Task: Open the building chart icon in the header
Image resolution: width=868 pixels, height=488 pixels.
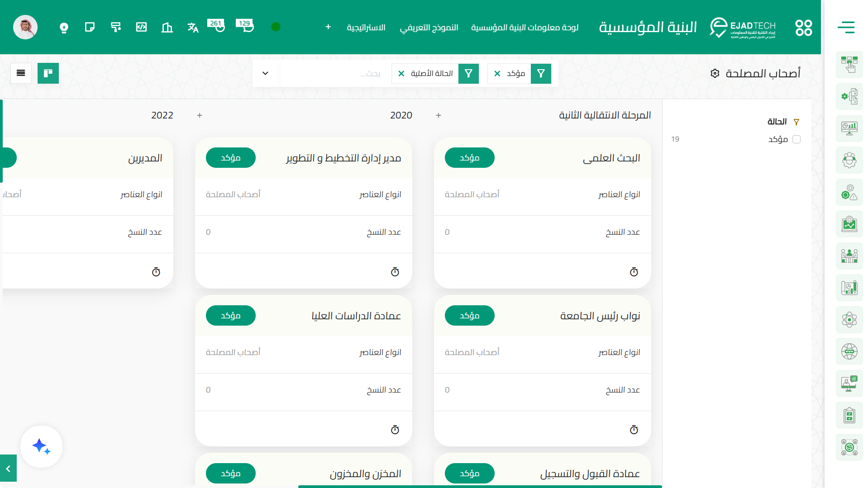Action: tap(167, 28)
